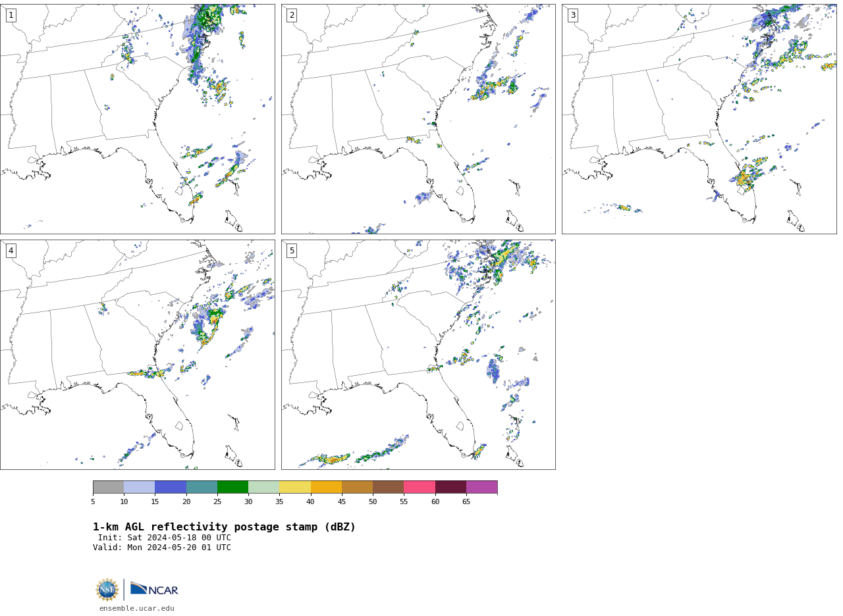Click the ensemble.ucar.edu text
843x616 pixels.
click(x=137, y=609)
